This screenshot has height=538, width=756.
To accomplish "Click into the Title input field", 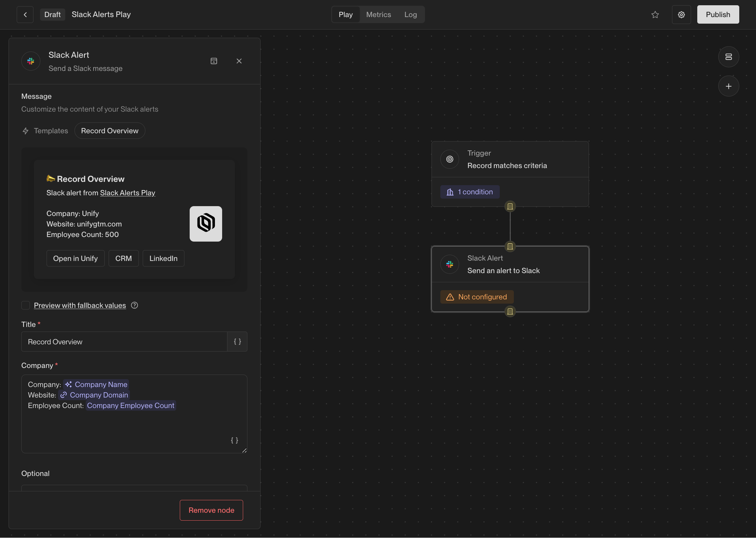I will [x=124, y=342].
